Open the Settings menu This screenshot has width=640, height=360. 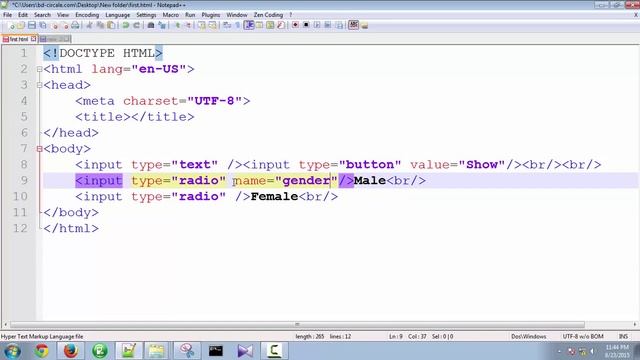pos(146,15)
